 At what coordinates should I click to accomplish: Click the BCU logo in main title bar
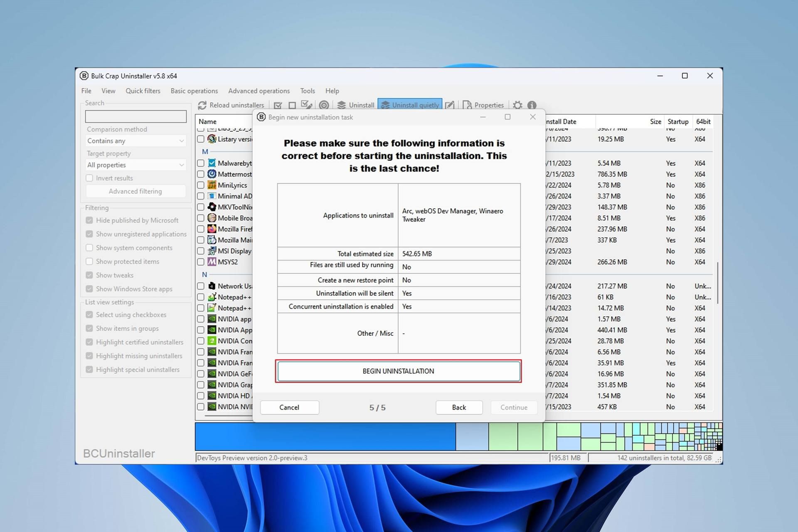point(84,76)
